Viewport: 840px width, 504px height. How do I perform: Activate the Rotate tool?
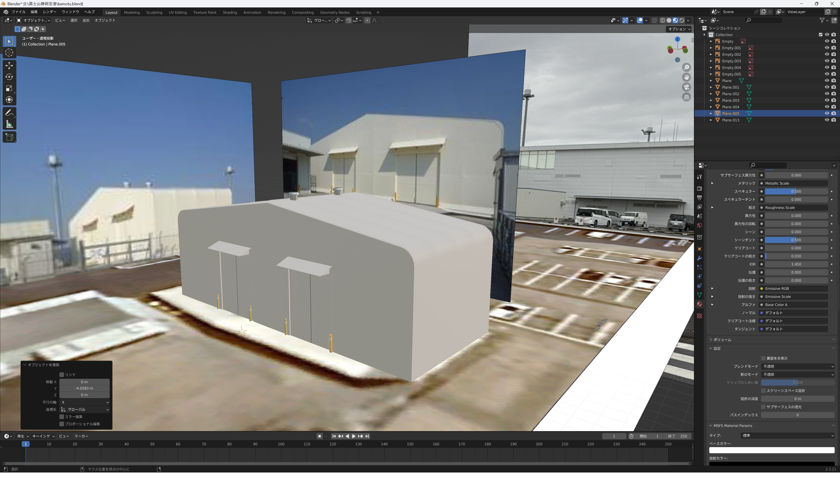coord(9,77)
